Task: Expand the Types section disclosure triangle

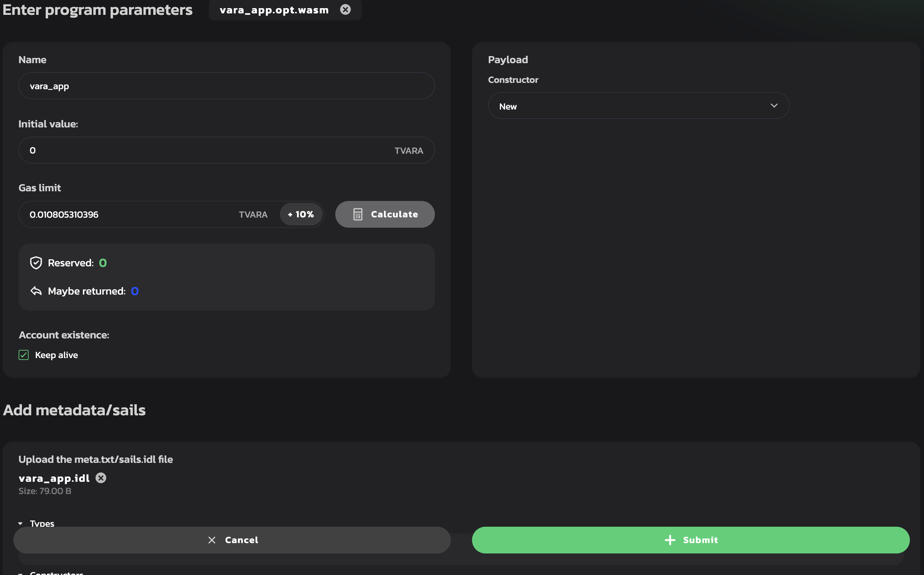Action: click(x=20, y=523)
